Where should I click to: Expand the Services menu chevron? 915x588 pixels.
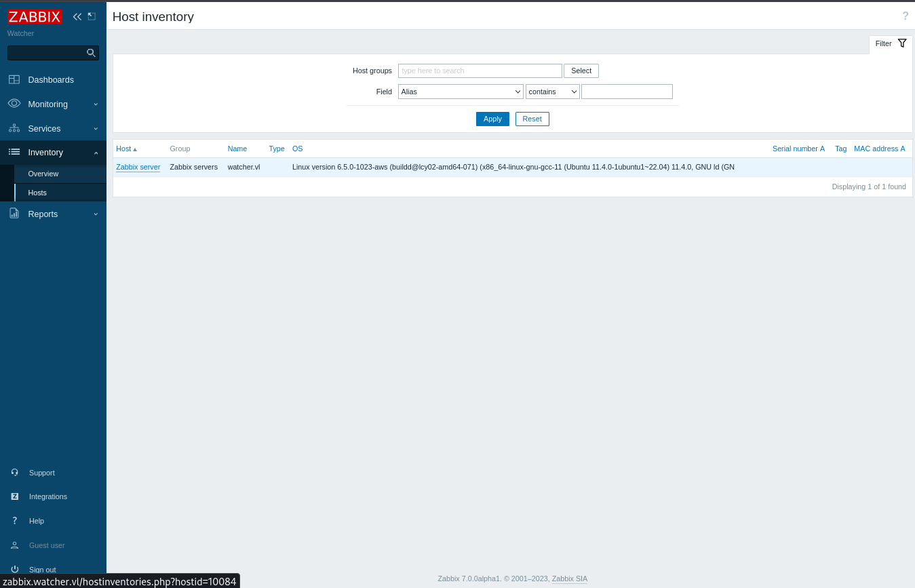coord(96,129)
